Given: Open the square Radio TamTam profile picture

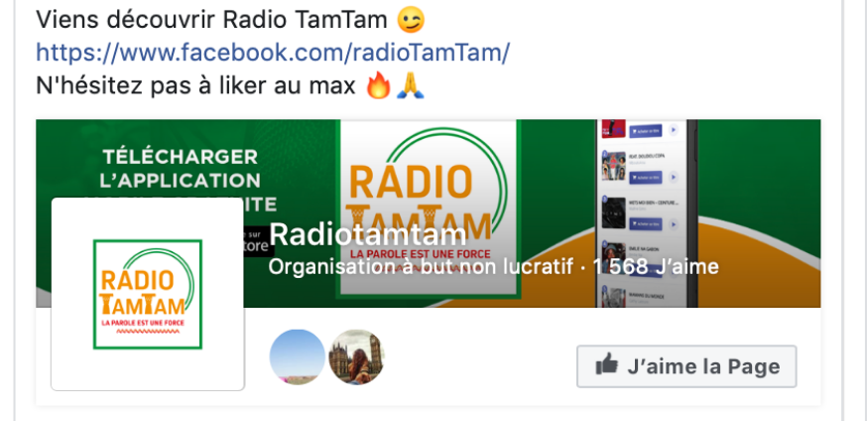Looking at the screenshot, I should [x=148, y=294].
